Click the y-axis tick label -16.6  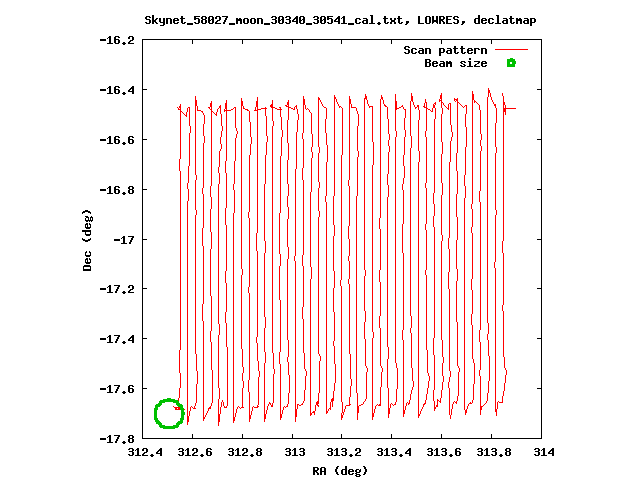pyautogui.click(x=117, y=140)
